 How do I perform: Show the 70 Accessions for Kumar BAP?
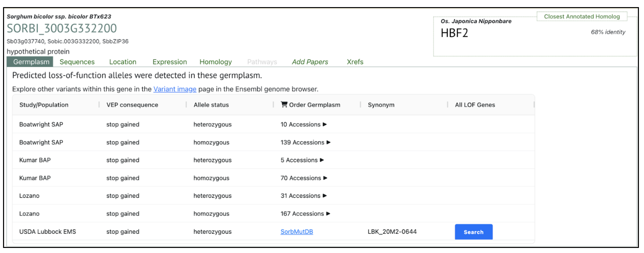tap(304, 178)
